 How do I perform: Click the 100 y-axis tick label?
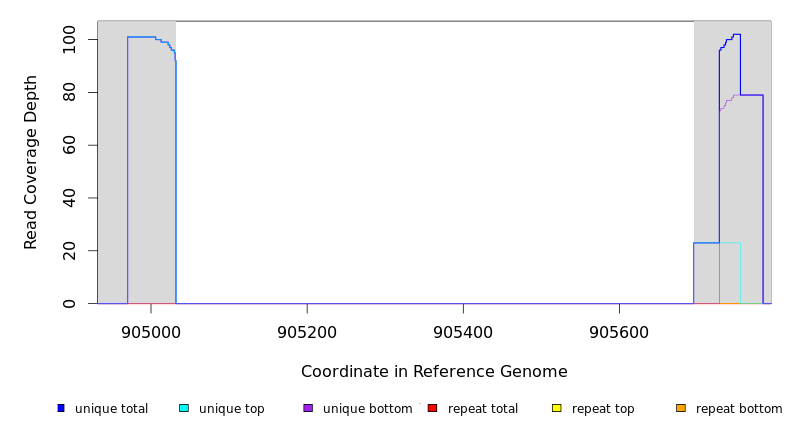coord(68,40)
